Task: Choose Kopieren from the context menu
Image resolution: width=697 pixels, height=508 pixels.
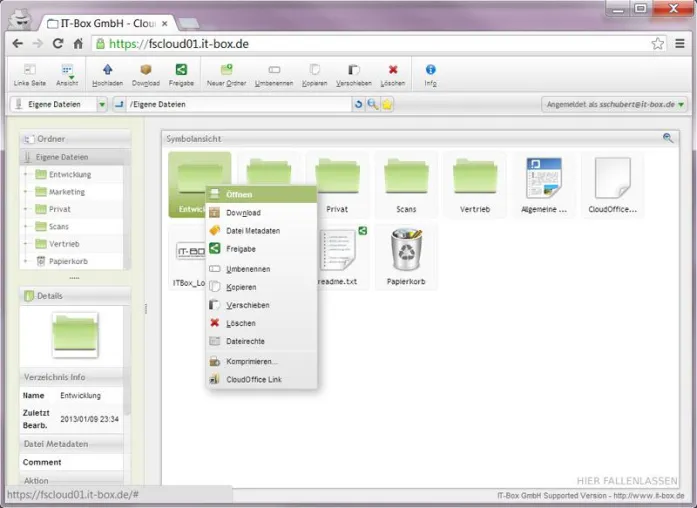Action: [x=261, y=287]
